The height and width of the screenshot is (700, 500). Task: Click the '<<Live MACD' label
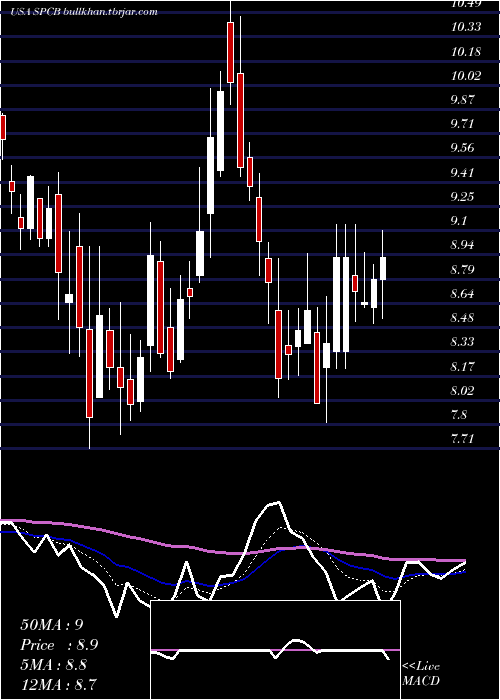pyautogui.click(x=421, y=674)
